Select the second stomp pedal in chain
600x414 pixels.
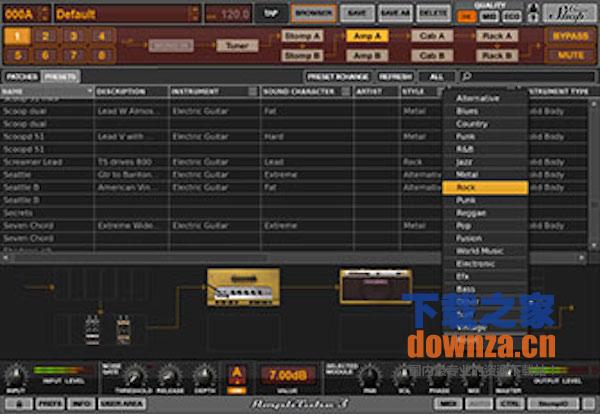(123, 329)
